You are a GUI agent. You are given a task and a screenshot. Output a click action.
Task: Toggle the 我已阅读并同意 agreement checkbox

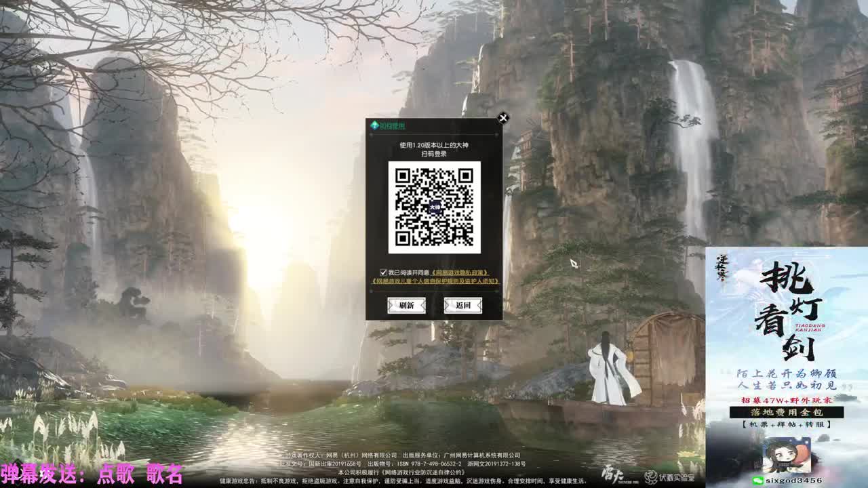tap(383, 272)
